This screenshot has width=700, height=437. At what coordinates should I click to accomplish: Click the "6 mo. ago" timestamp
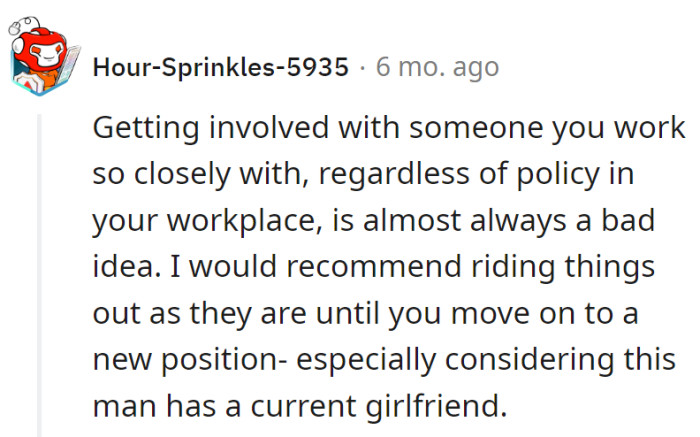tap(436, 68)
